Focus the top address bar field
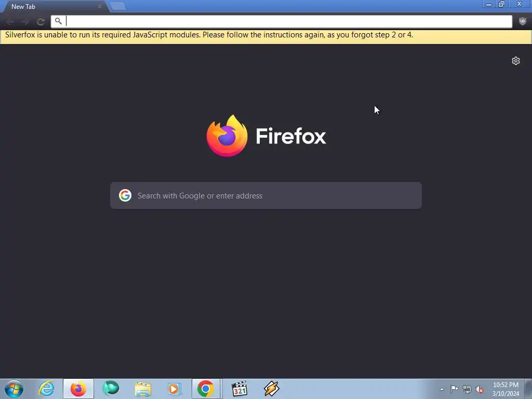This screenshot has height=399, width=532. point(281,21)
